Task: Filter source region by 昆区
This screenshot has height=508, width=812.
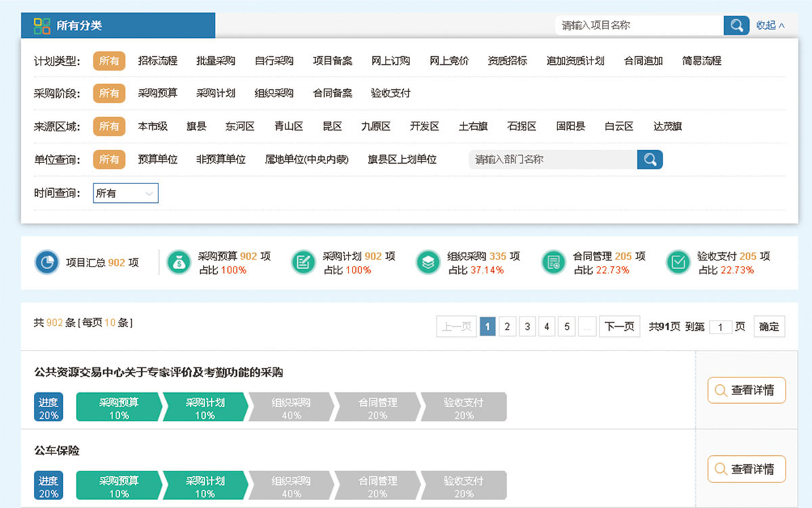Action: [332, 126]
